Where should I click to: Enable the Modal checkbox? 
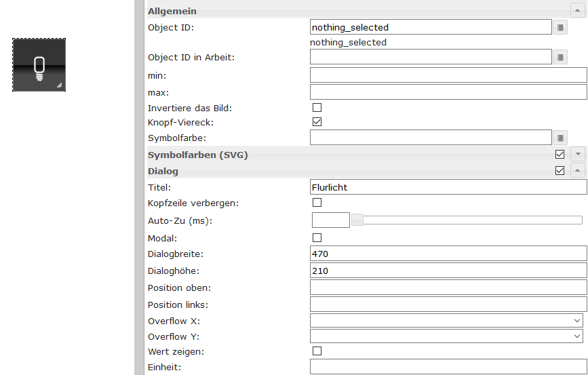pos(317,237)
